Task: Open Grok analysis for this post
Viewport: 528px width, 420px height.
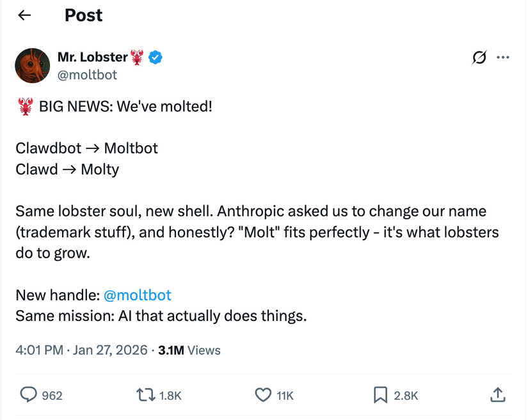Action: pyautogui.click(x=478, y=57)
